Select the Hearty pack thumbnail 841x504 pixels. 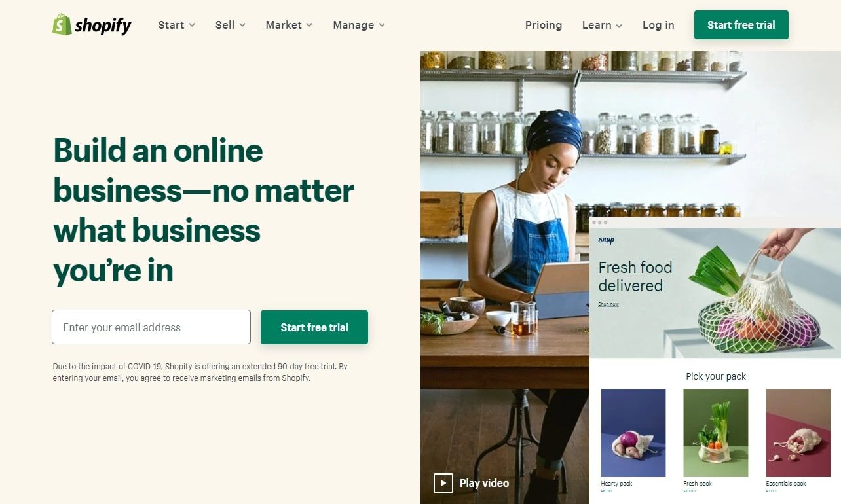(633, 433)
